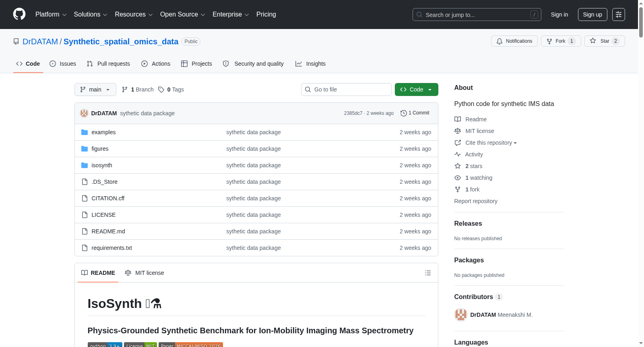Click the book icon beside Readme in About
The width and height of the screenshot is (644, 347).
point(458,119)
